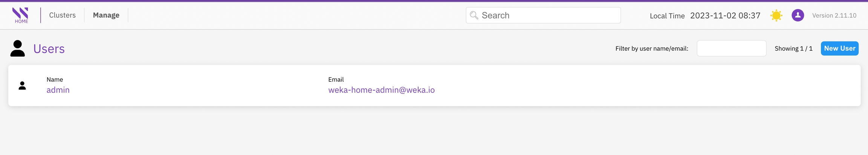The height and width of the screenshot is (155, 868).
Task: Click the Weka Home logo
Action: (x=21, y=15)
